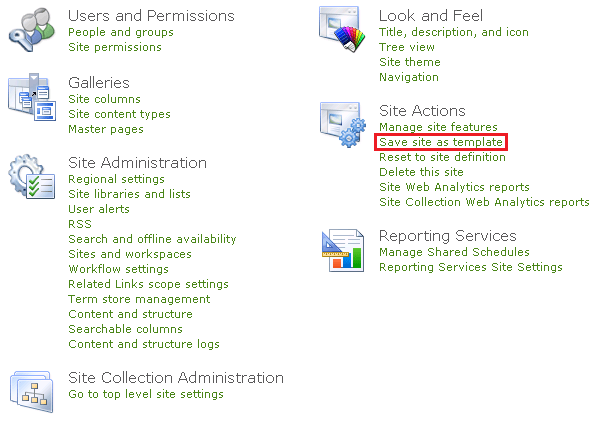Open Content and structure logs
Viewport: 602px width, 429px height.
(x=144, y=344)
